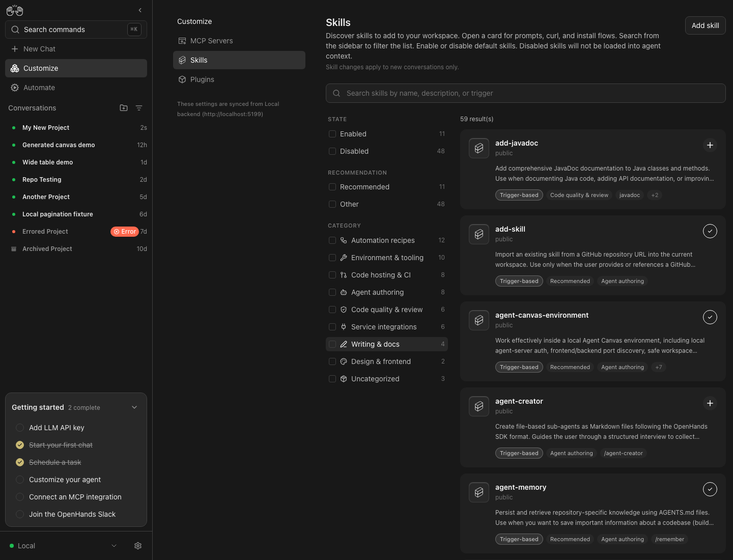Open settings gear icon beside Local
Image resolution: width=733 pixels, height=560 pixels.
coord(138,546)
